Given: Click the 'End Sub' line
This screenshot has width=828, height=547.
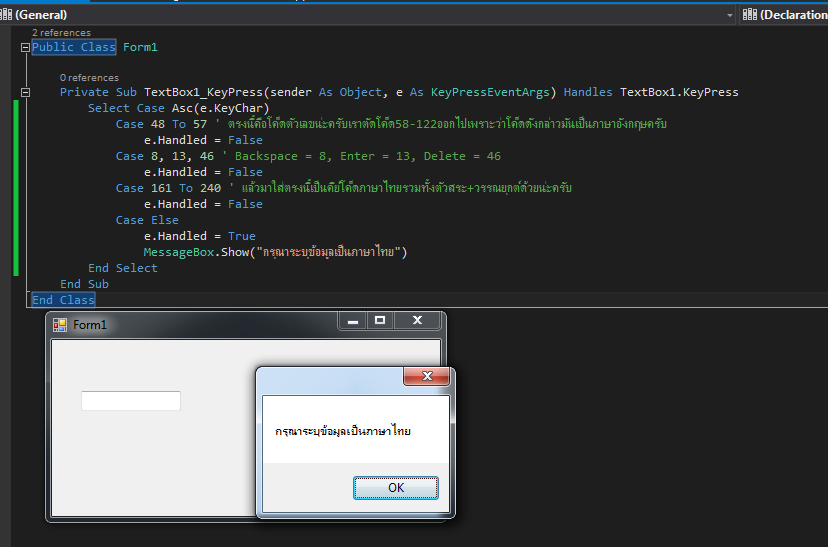Looking at the screenshot, I should (84, 284).
